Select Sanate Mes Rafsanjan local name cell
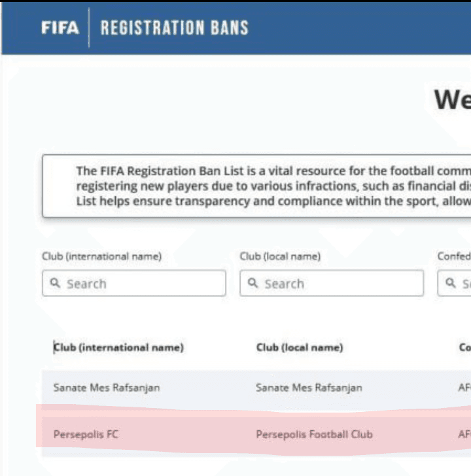The width and height of the screenshot is (471, 476). coord(309,388)
